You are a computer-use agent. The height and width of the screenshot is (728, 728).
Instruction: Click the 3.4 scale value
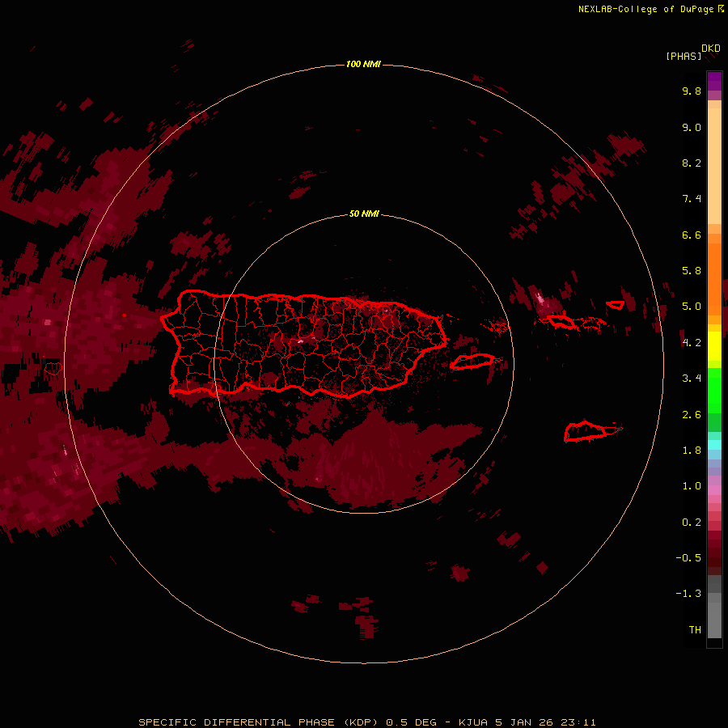692,379
